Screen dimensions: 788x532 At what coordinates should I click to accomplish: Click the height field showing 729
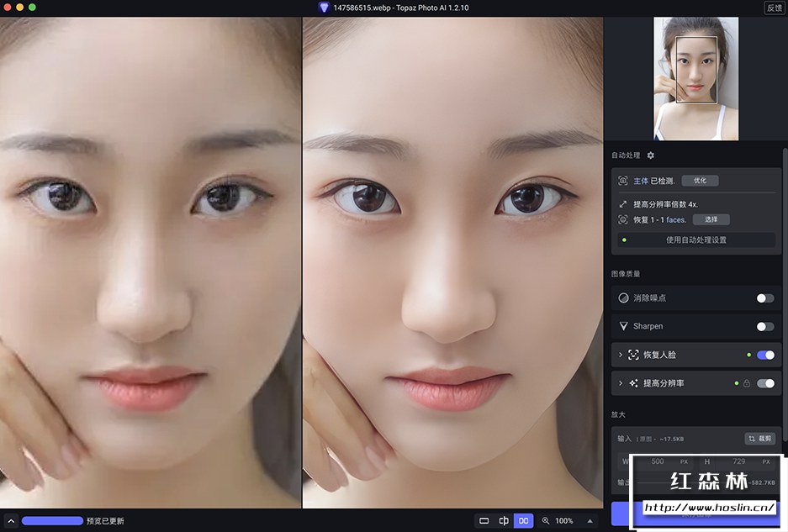pos(738,461)
